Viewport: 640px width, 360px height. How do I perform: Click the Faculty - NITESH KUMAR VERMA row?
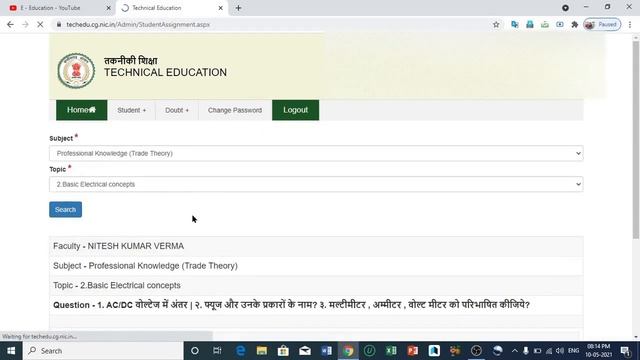pos(316,246)
